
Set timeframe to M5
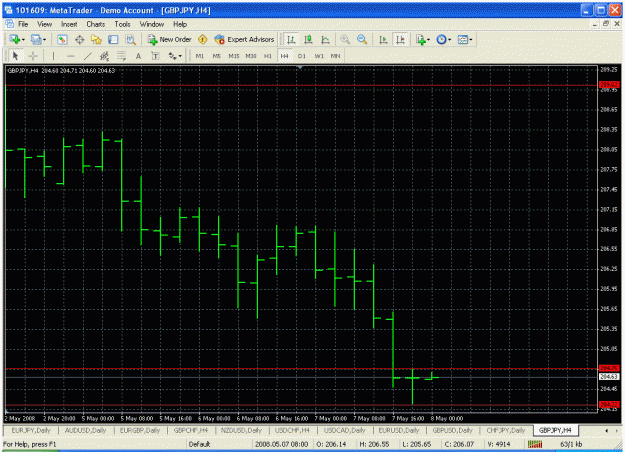click(216, 56)
